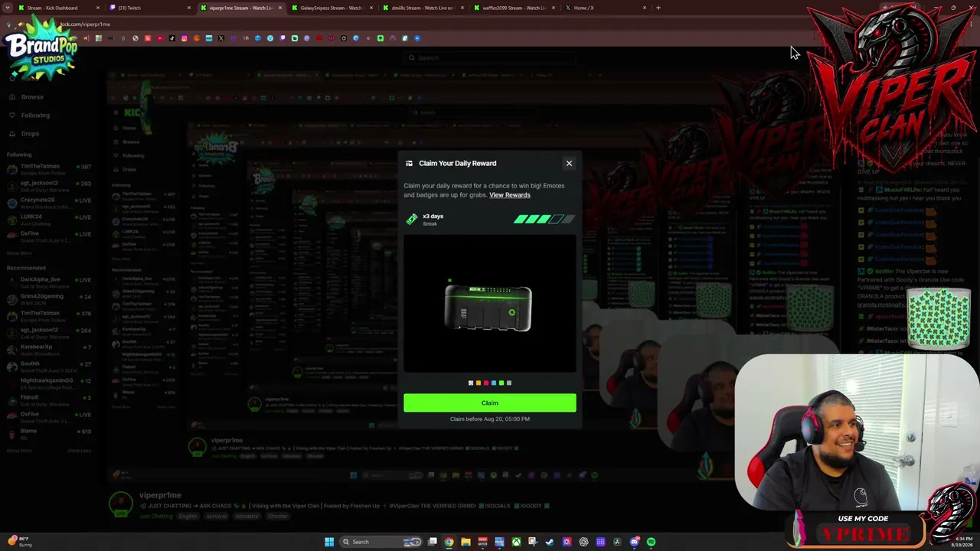
Task: Expand Following list with Show More
Action: tap(19, 253)
